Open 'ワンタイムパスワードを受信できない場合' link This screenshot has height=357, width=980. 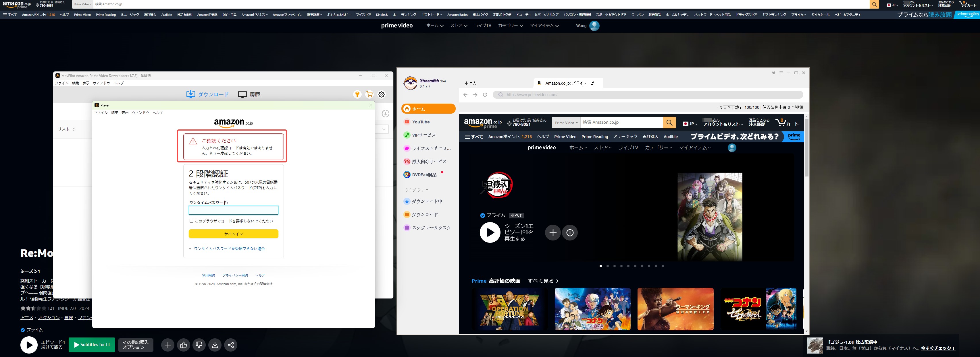(229, 248)
